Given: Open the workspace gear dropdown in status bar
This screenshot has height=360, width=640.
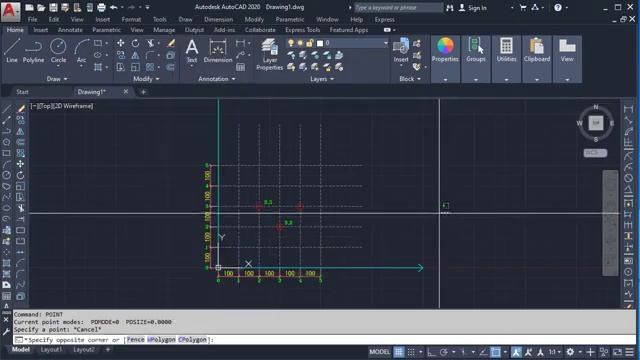Looking at the screenshot, I should coord(580,352).
